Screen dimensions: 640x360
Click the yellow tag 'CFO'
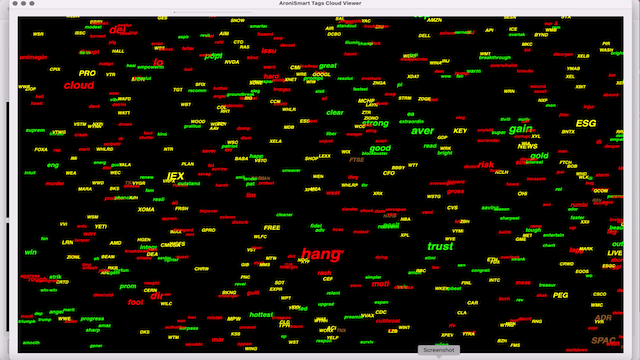click(389, 173)
